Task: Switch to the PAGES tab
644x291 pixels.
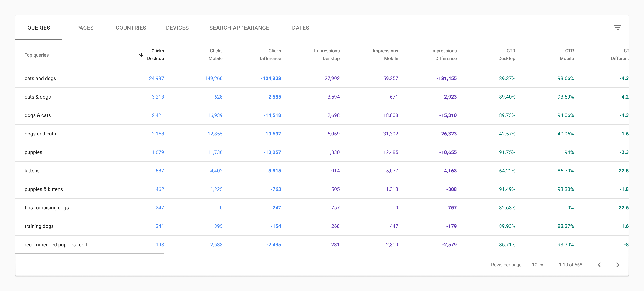Action: tap(85, 28)
